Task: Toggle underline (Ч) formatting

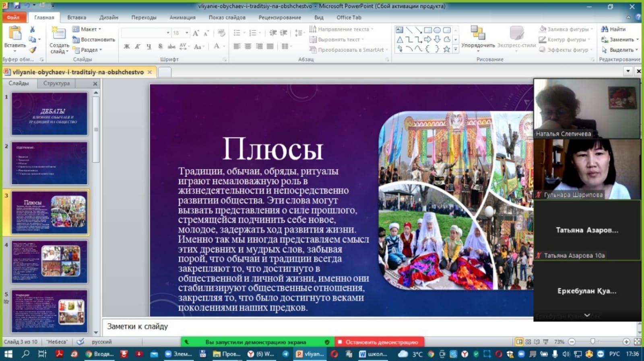Action: (149, 46)
